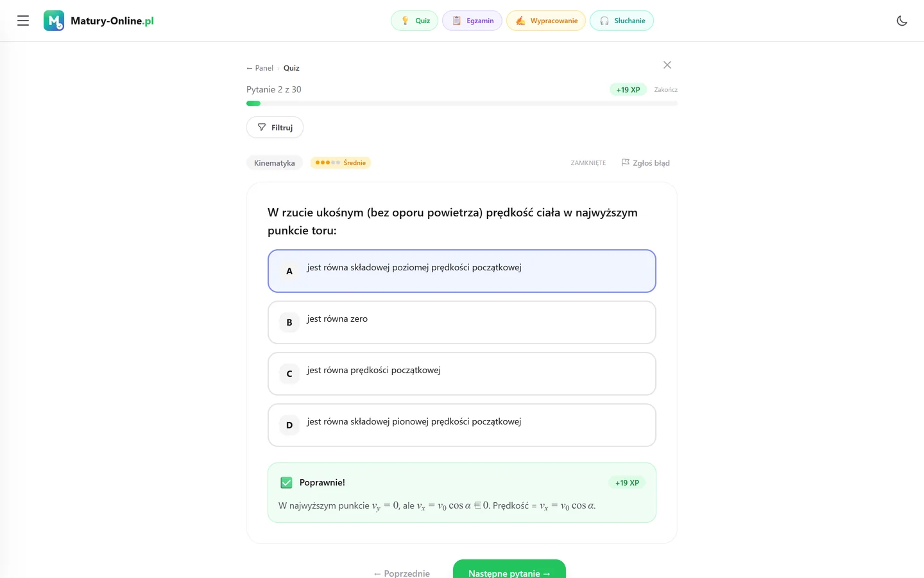
Task: Go back via Poprzednie link
Action: coord(402,573)
